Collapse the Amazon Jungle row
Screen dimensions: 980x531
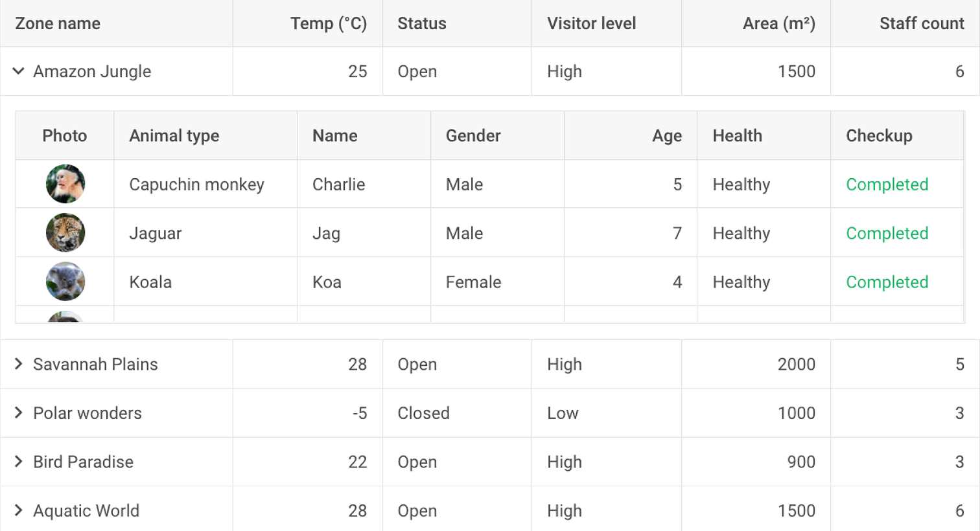(19, 71)
